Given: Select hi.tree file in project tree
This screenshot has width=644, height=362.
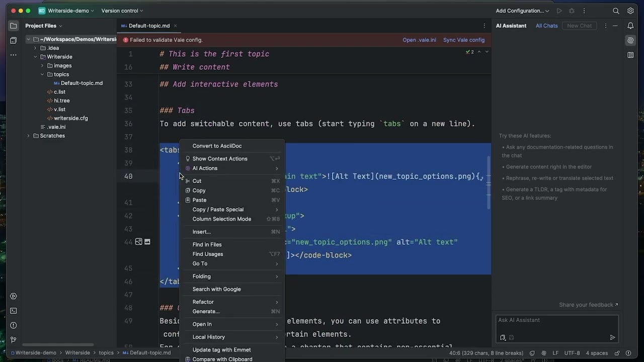Looking at the screenshot, I should pyautogui.click(x=62, y=101).
